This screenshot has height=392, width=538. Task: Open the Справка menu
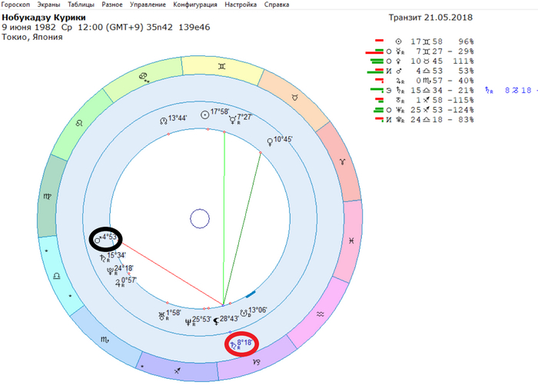tap(277, 5)
